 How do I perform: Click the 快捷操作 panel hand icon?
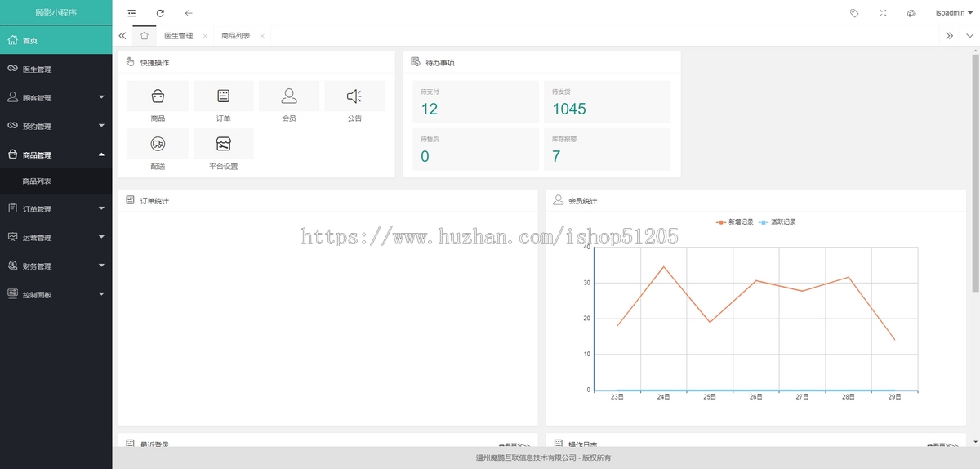click(x=131, y=62)
